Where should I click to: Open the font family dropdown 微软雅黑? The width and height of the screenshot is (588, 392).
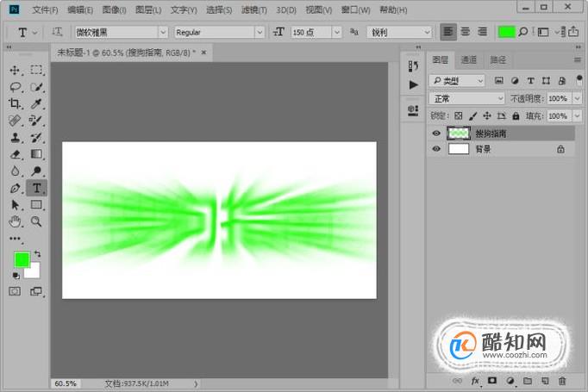121,32
